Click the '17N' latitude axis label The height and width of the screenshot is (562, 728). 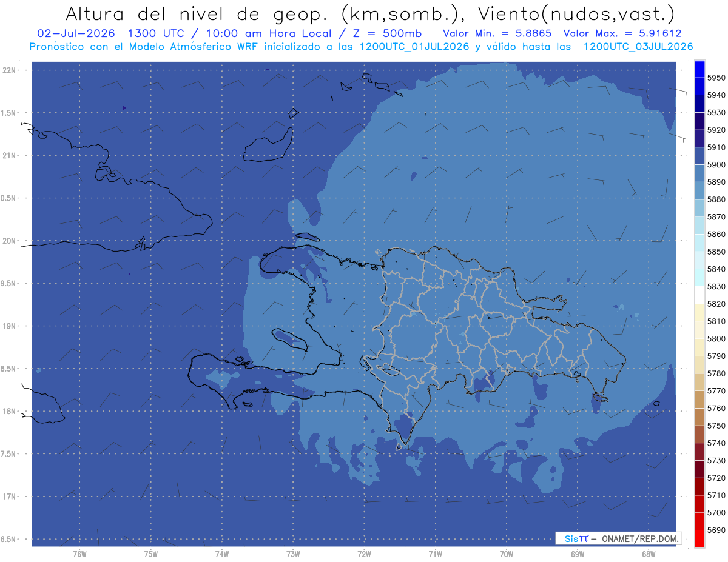coord(8,497)
